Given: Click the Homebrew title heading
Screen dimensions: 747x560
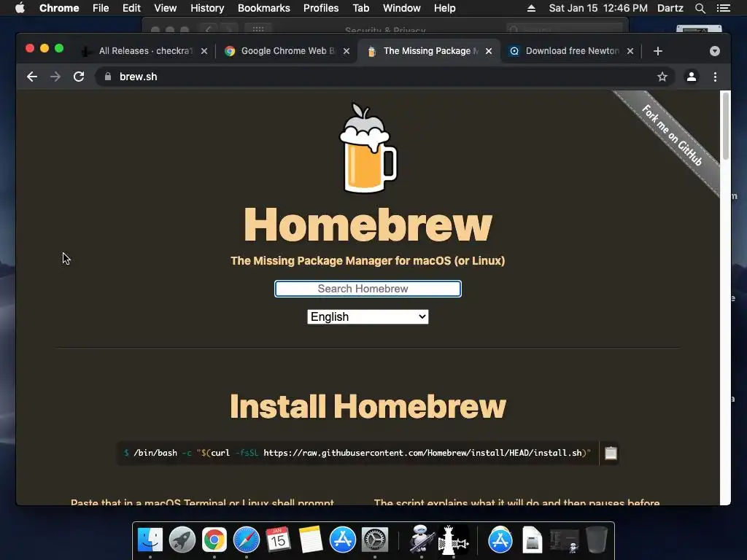Looking at the screenshot, I should (x=368, y=225).
